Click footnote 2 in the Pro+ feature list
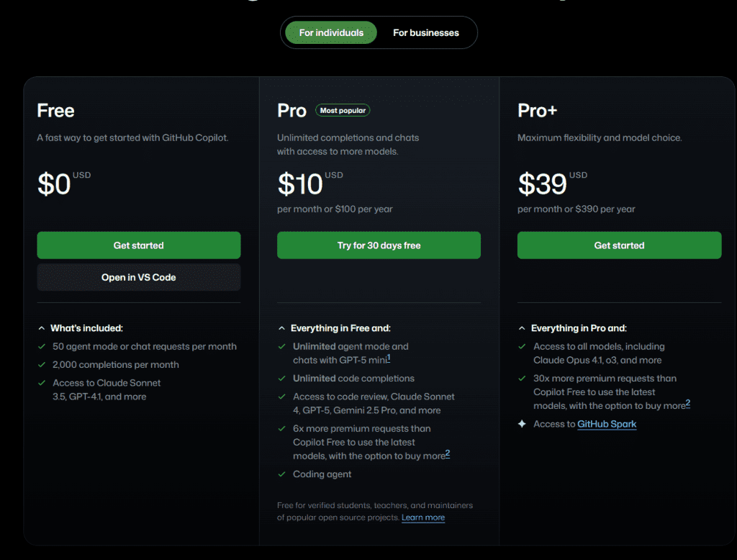Viewport: 737px width, 560px height. [x=688, y=403]
